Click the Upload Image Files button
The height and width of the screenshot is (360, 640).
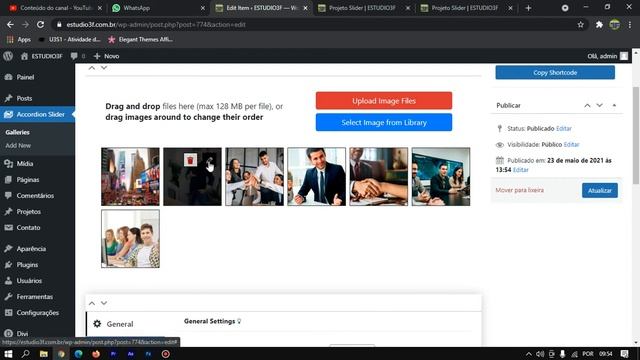[x=384, y=101]
